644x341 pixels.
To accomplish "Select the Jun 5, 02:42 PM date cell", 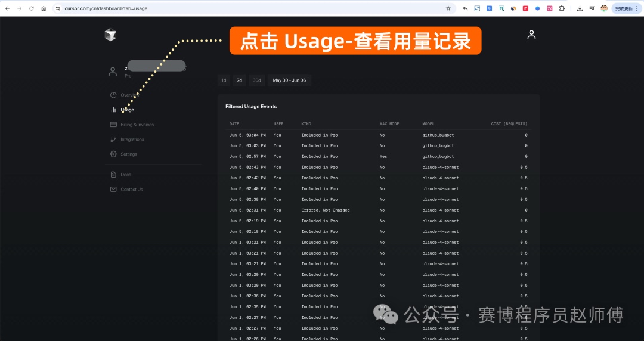I will coord(247,178).
